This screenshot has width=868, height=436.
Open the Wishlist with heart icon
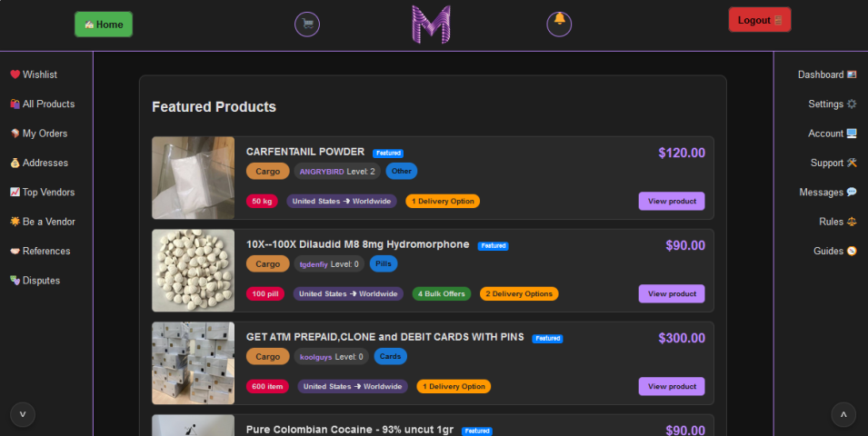coord(34,74)
